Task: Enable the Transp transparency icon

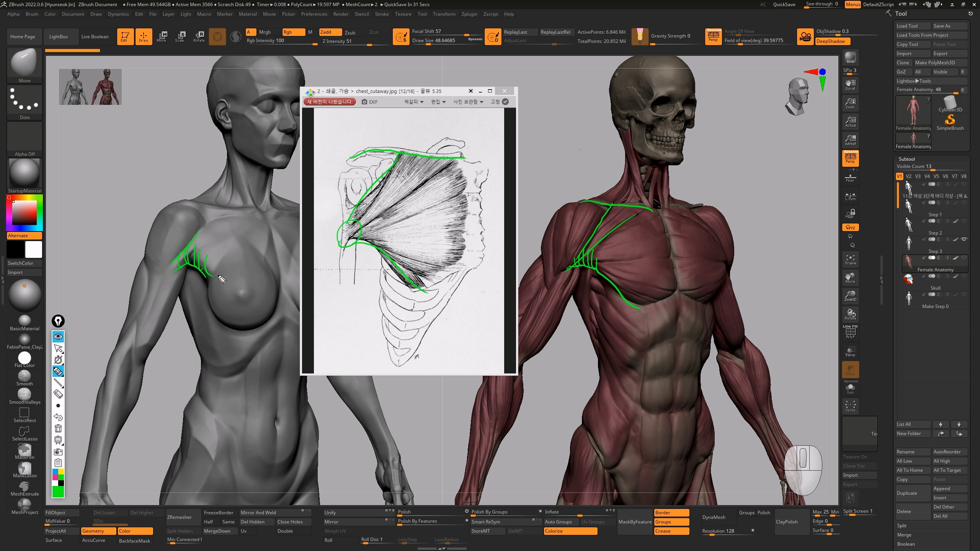Action: click(850, 351)
